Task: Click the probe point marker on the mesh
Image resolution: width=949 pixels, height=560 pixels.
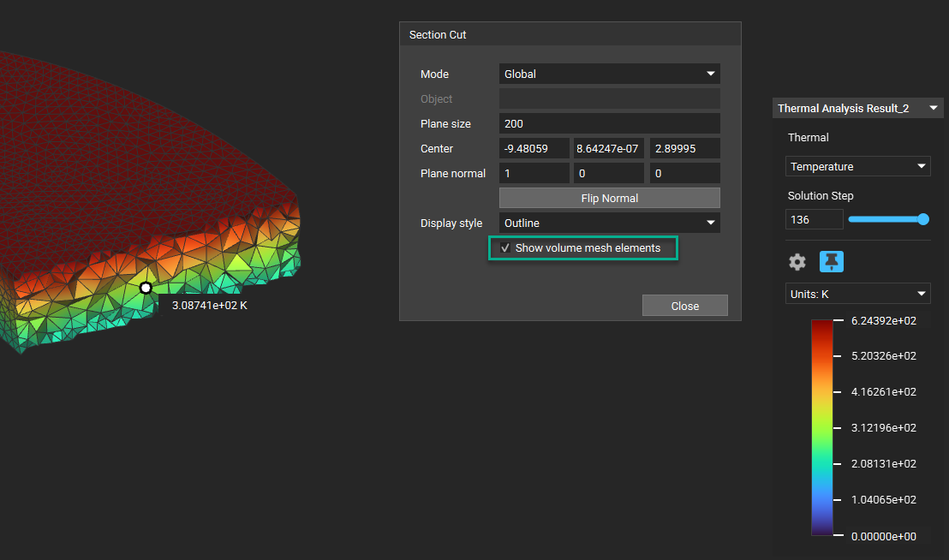Action: pyautogui.click(x=146, y=288)
